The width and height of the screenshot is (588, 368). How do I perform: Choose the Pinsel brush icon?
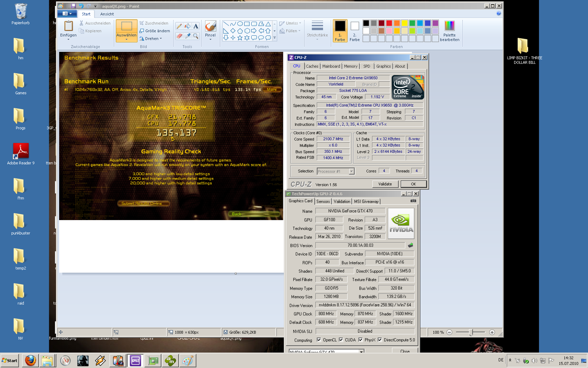pyautogui.click(x=210, y=26)
